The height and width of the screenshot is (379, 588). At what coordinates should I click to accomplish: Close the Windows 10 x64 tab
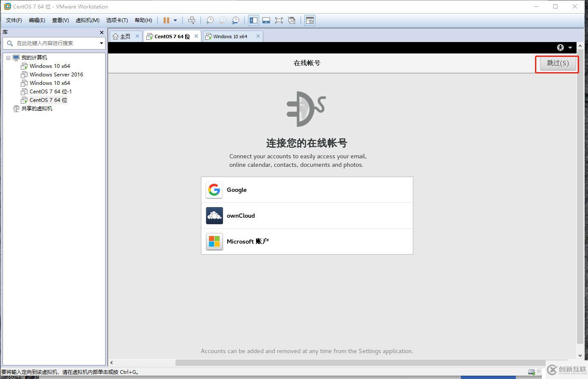[258, 36]
